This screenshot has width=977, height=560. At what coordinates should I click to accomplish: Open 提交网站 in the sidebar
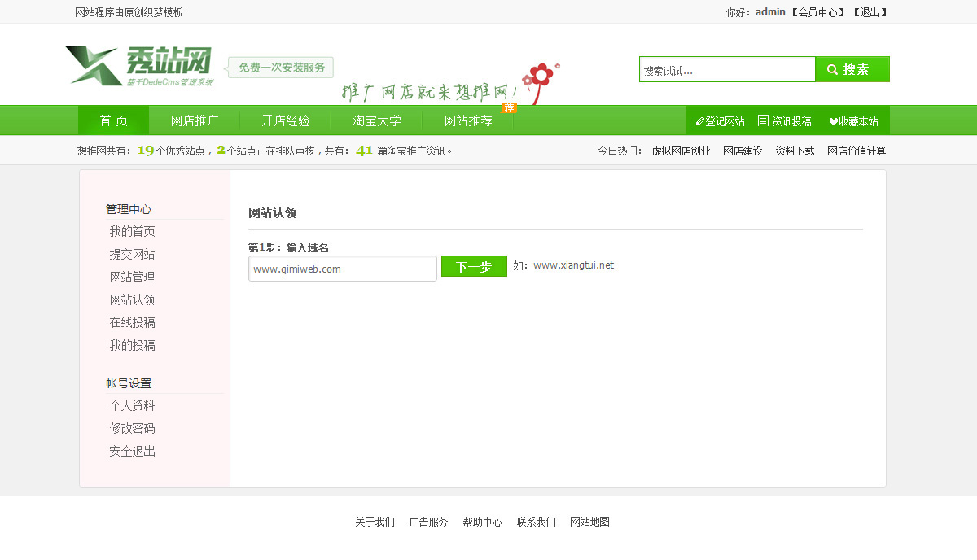coord(132,254)
